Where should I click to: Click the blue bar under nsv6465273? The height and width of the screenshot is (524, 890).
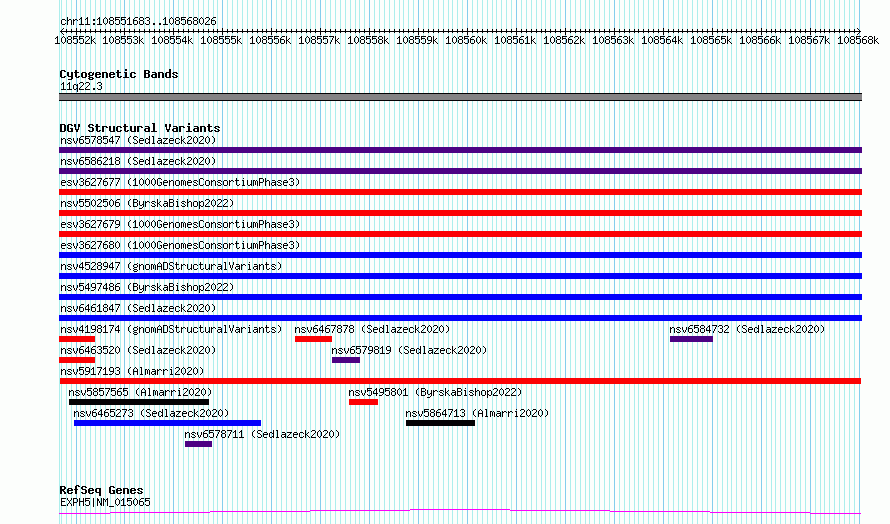point(167,423)
